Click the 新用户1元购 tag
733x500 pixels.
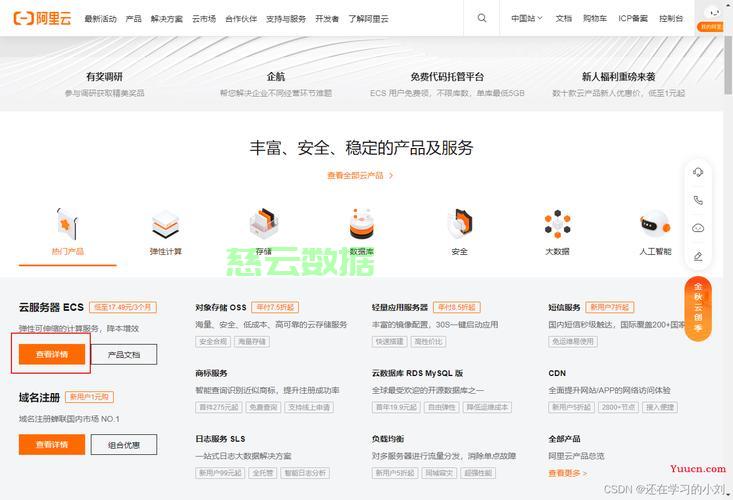89,397
